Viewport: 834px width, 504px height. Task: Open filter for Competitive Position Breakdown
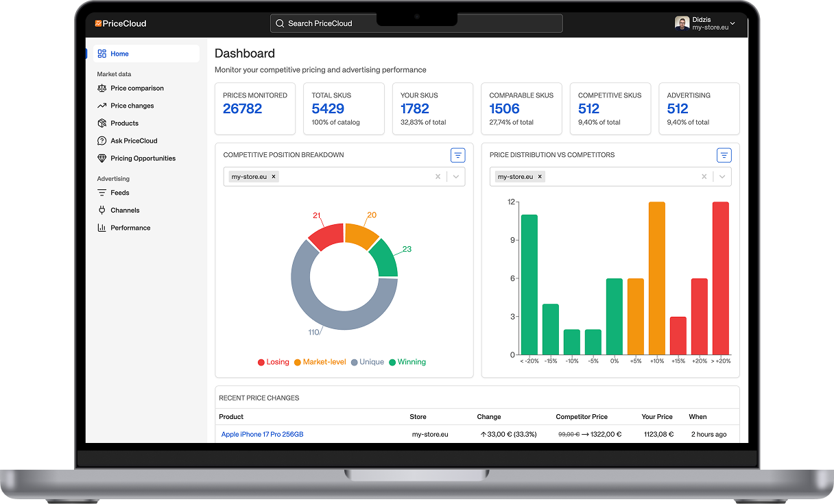tap(457, 155)
